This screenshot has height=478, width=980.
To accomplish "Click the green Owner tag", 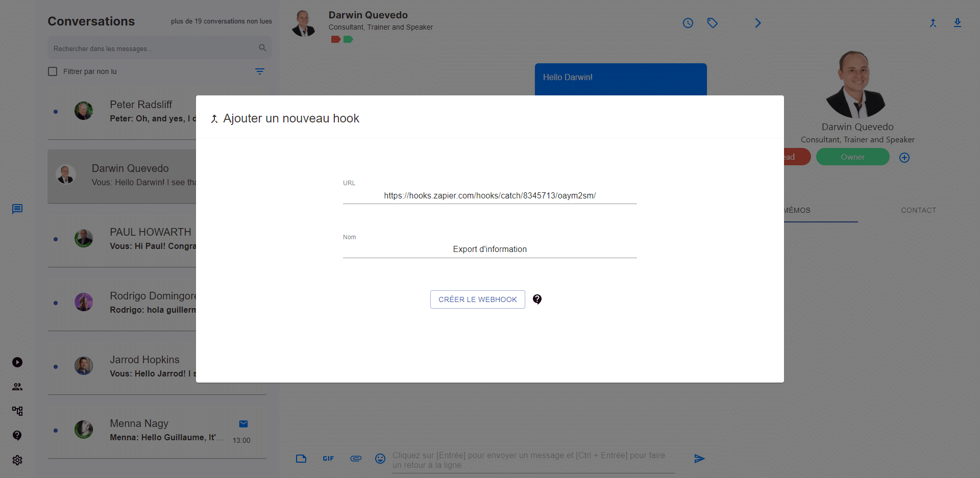I will point(852,157).
